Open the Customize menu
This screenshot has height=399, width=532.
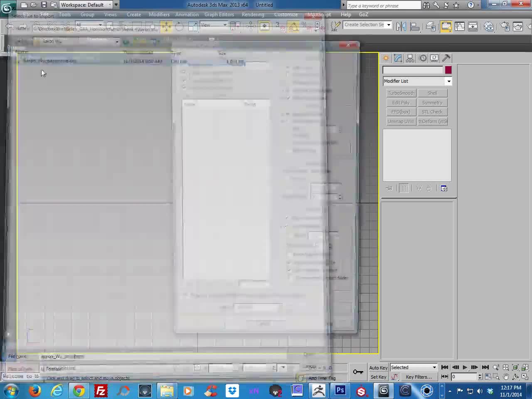click(286, 15)
